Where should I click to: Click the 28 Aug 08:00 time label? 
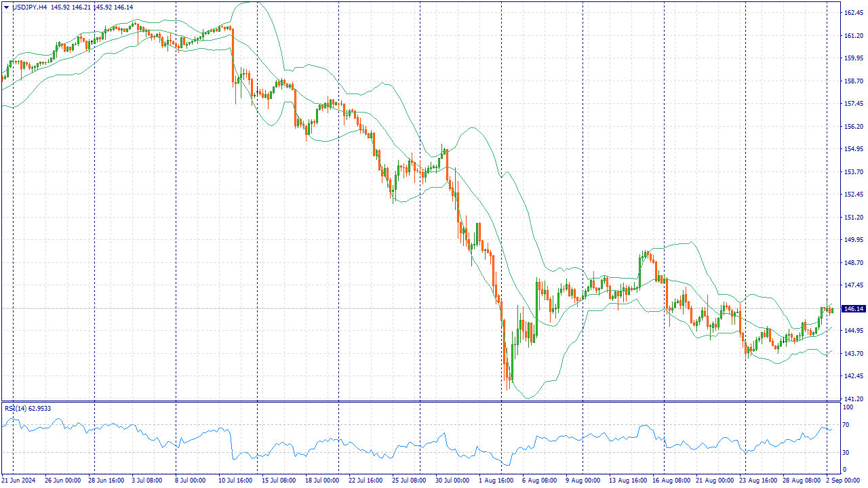click(x=802, y=481)
